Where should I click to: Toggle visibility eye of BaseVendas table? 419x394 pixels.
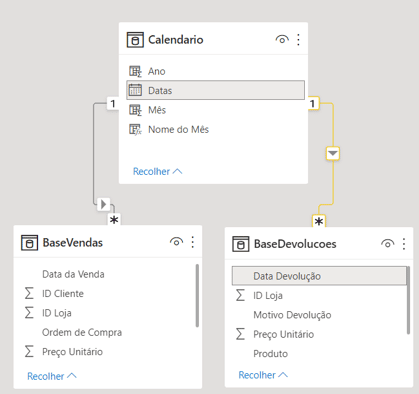pyautogui.click(x=176, y=242)
